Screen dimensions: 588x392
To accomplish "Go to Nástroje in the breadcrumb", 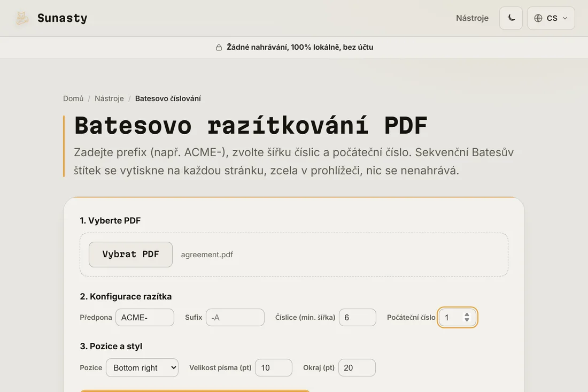I will [x=109, y=98].
